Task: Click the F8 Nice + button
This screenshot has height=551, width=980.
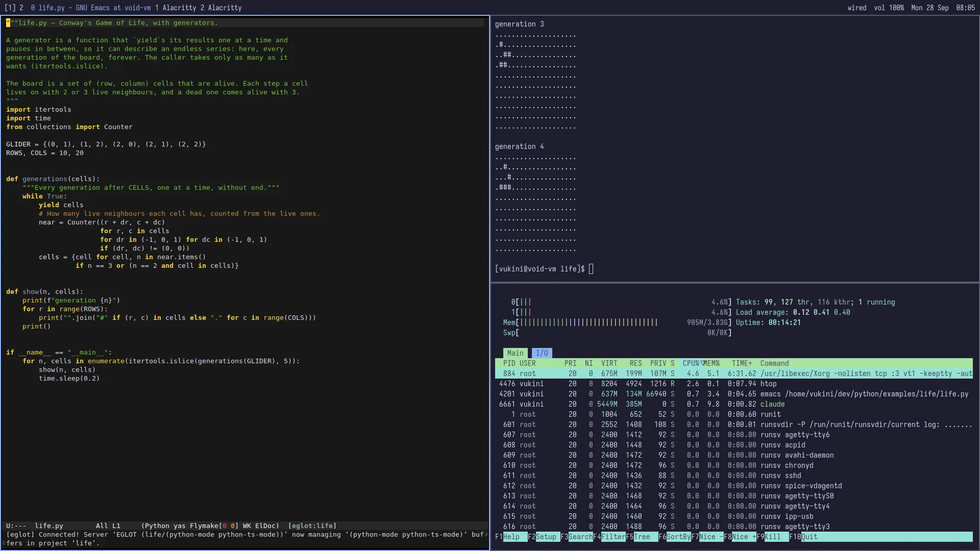Action: 740,537
